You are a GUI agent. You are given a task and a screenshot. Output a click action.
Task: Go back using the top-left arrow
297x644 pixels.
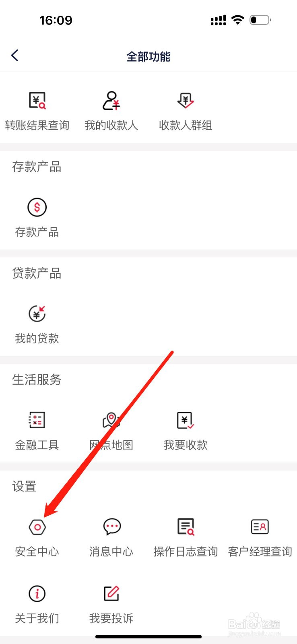pyautogui.click(x=15, y=56)
